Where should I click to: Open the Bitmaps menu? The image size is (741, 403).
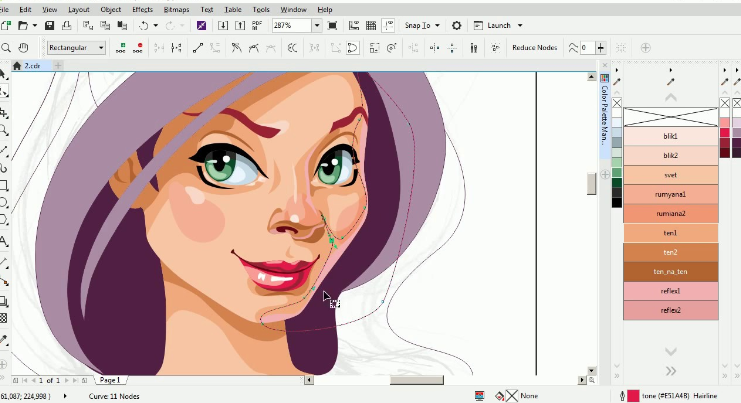pyautogui.click(x=176, y=9)
